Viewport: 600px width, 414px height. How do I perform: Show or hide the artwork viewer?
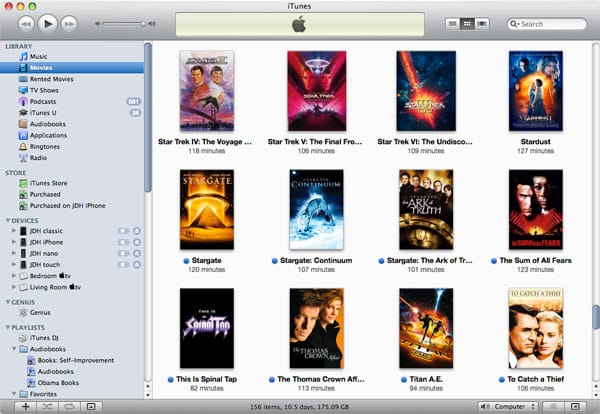tap(91, 407)
